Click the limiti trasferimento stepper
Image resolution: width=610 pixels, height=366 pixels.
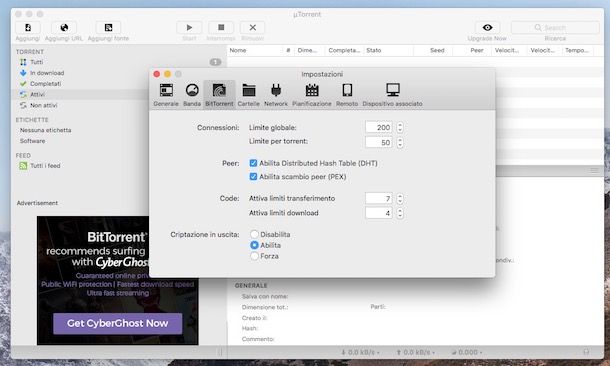(x=400, y=198)
